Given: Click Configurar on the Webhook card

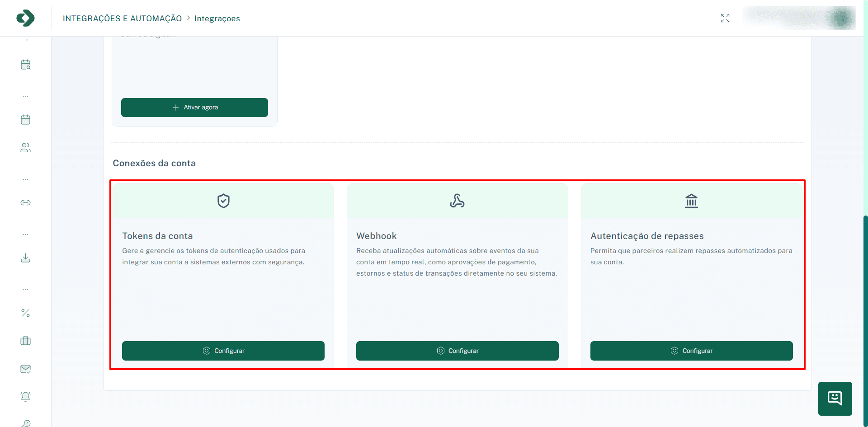Looking at the screenshot, I should point(457,351).
